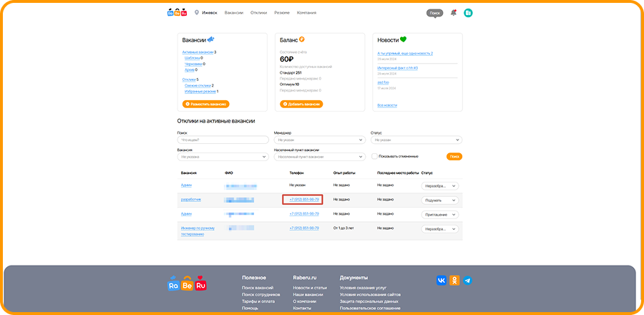Open the VK social network icon
Screen dimensions: 644x315
pyautogui.click(x=441, y=281)
